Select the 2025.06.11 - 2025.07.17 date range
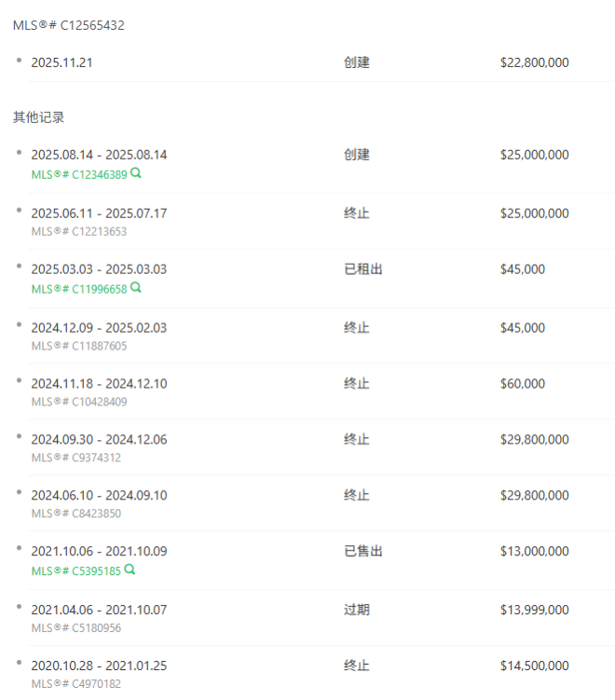 point(99,213)
